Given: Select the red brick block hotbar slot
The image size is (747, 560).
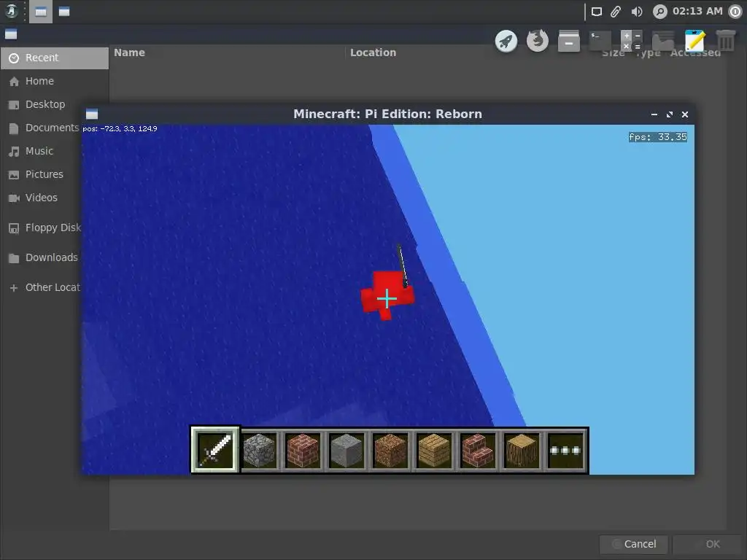Looking at the screenshot, I should pos(303,449).
